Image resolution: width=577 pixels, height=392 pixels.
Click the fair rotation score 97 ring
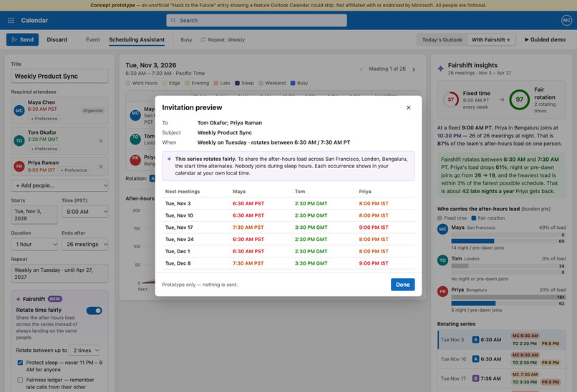point(519,99)
